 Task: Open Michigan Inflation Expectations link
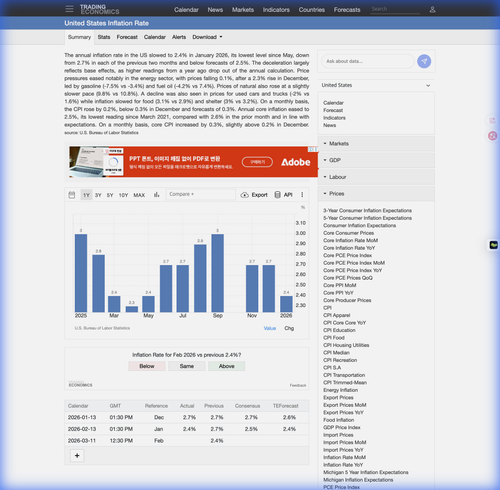click(x=358, y=480)
